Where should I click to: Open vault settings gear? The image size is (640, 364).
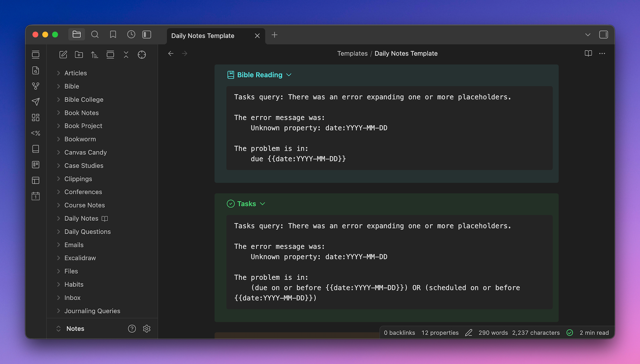[147, 328]
